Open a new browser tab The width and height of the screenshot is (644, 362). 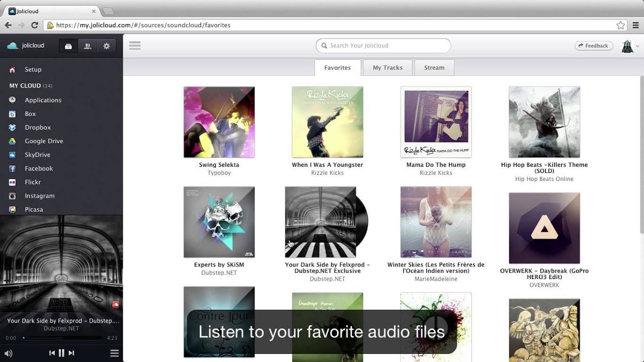click(108, 11)
